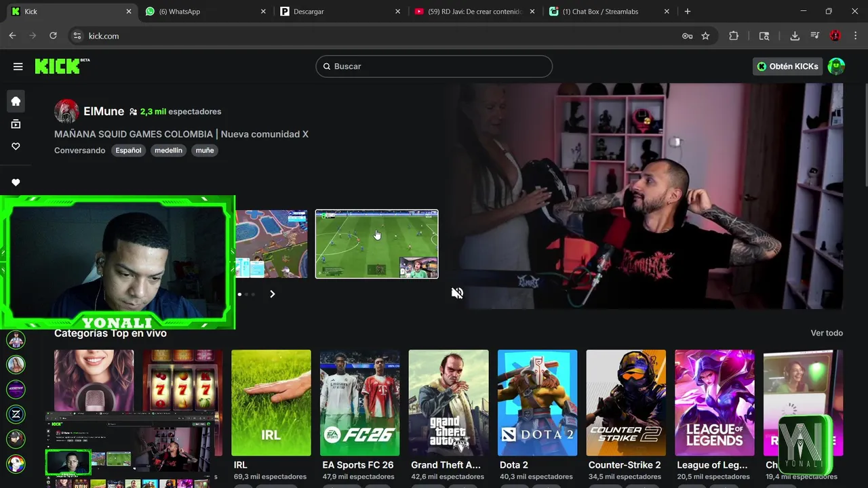The image size is (868, 488).
Task: Select the medellin tag
Action: 168,150
